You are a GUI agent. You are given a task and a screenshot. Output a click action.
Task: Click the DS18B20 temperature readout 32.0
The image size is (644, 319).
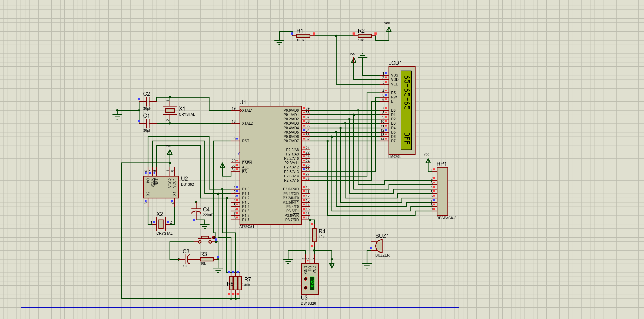312,283
